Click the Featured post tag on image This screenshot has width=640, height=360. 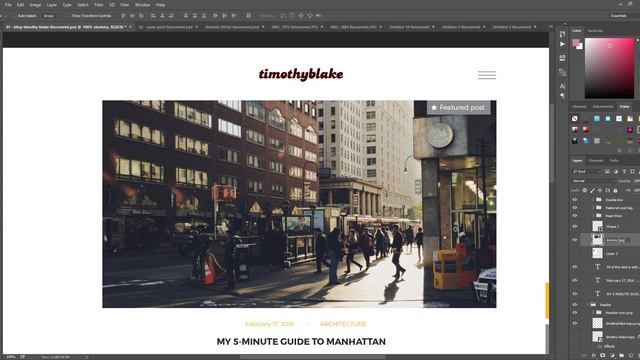pos(458,107)
